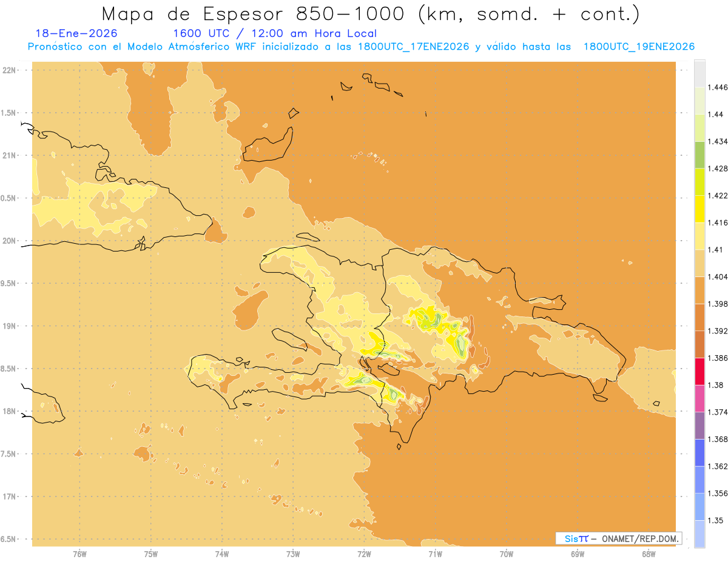Click the '1.404' colorbar value
Screen dimensions: 728x562
[x=718, y=277]
